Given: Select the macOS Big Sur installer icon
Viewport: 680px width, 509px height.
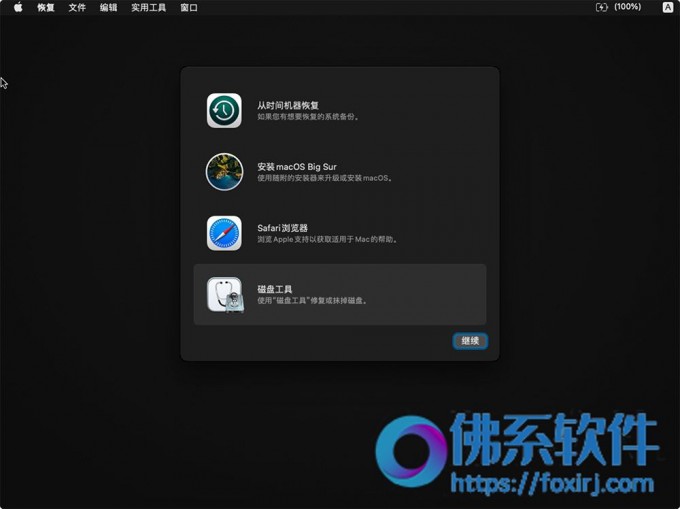Looking at the screenshot, I should click(x=224, y=172).
